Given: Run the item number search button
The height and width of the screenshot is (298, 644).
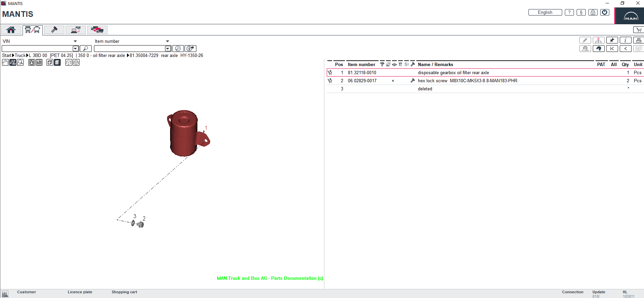Looking at the screenshot, I should click(178, 49).
